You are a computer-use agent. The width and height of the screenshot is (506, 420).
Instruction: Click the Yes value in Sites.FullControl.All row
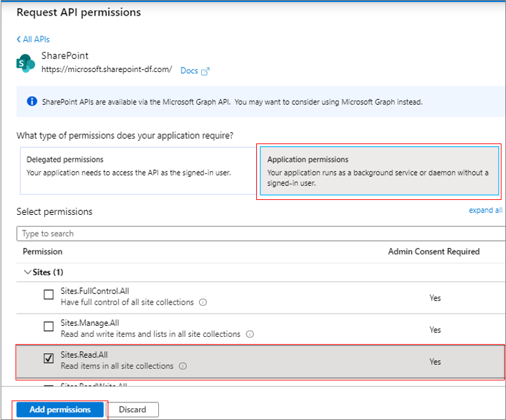click(x=435, y=298)
